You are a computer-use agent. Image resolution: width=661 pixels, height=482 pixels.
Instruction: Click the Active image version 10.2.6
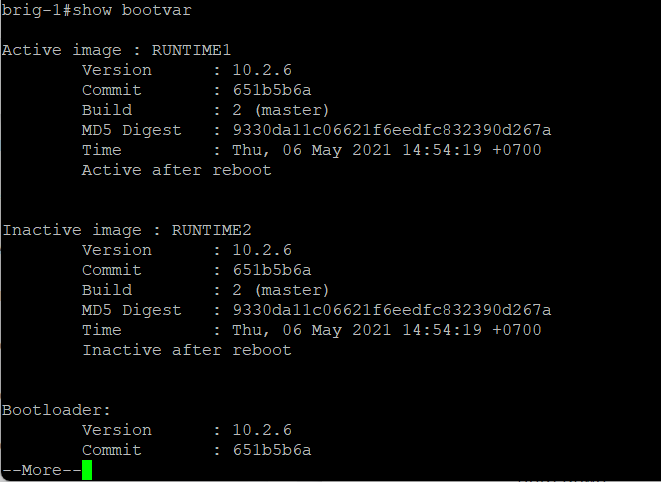(x=262, y=70)
